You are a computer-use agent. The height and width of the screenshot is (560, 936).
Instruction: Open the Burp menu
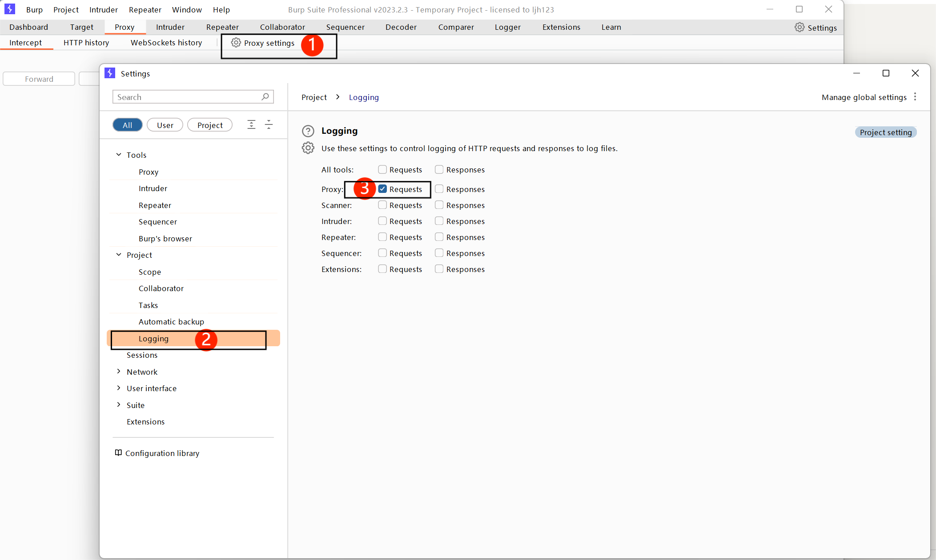pyautogui.click(x=34, y=10)
